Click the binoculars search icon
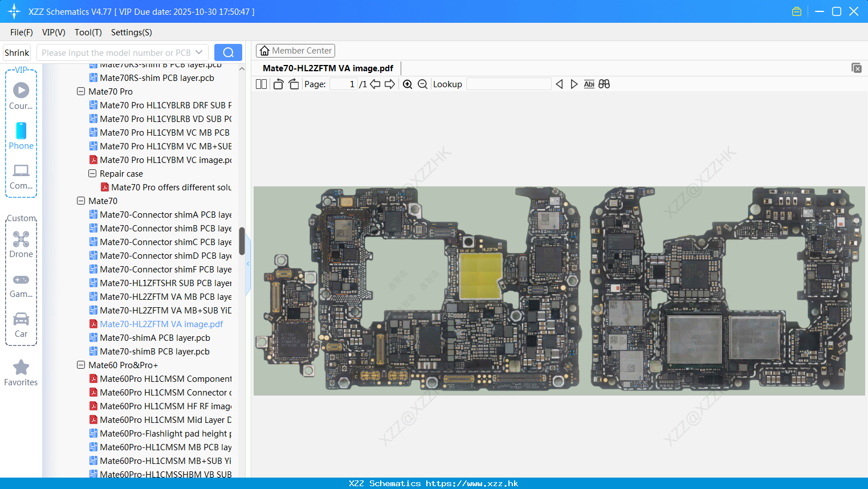The height and width of the screenshot is (489, 868). click(x=604, y=84)
